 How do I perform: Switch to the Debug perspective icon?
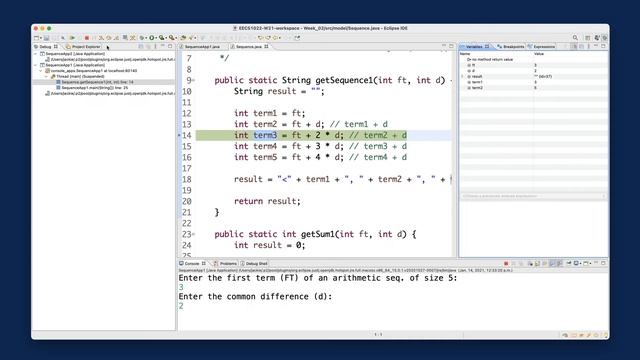605,38
